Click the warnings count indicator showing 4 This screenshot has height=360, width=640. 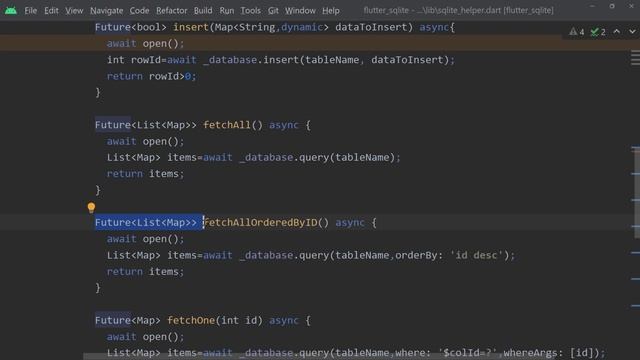click(x=577, y=32)
